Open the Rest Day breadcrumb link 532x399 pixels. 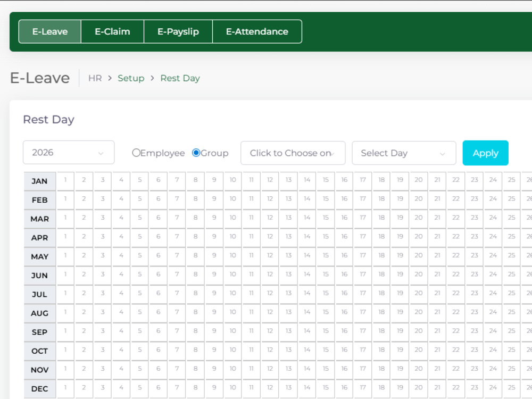(x=180, y=78)
